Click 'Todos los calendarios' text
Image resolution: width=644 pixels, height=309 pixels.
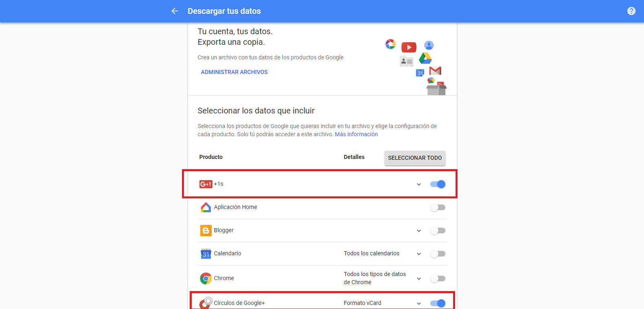tap(372, 253)
